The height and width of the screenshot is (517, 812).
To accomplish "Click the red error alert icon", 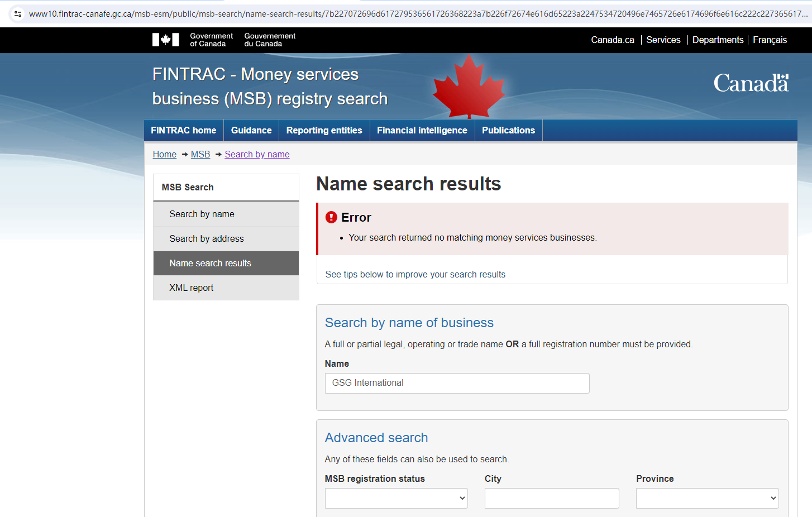I will click(331, 217).
